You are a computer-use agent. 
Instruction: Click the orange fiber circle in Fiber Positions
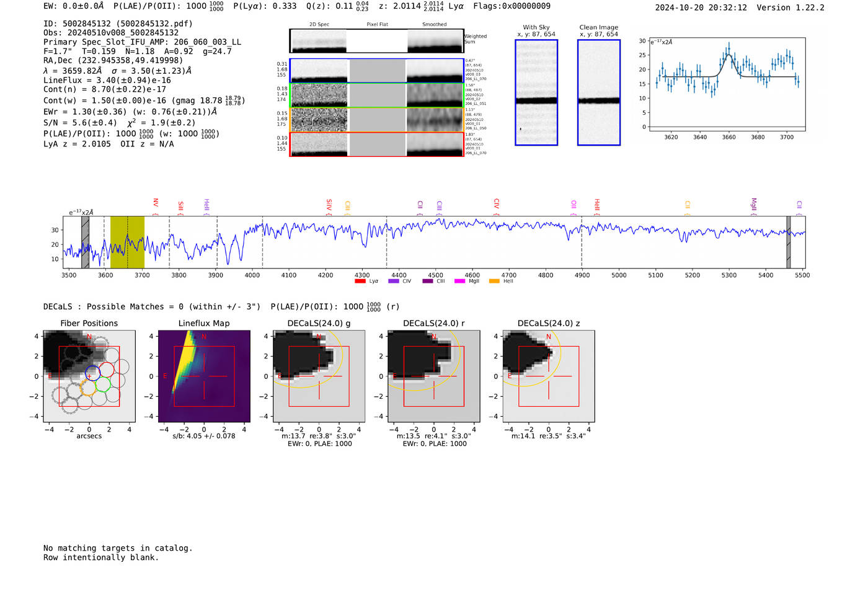pyautogui.click(x=88, y=388)
